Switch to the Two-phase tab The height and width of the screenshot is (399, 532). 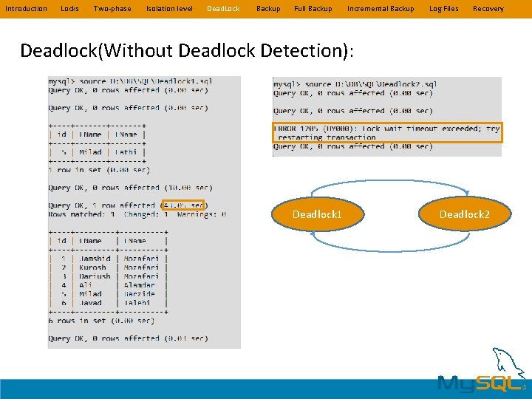[x=112, y=9]
